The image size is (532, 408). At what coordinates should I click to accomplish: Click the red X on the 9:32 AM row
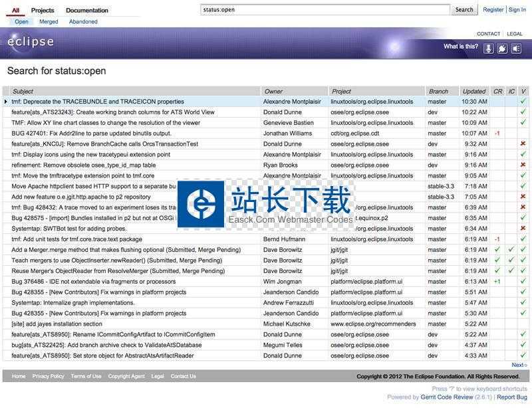[523, 144]
